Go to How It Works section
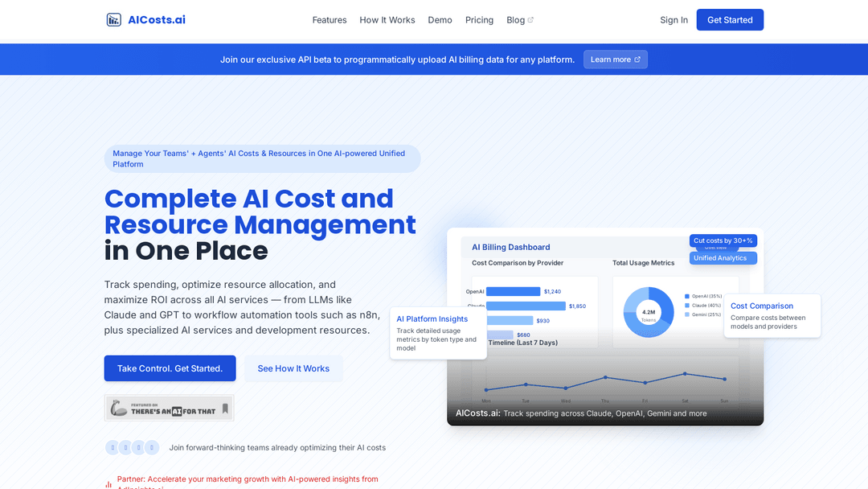868x489 pixels. [387, 20]
